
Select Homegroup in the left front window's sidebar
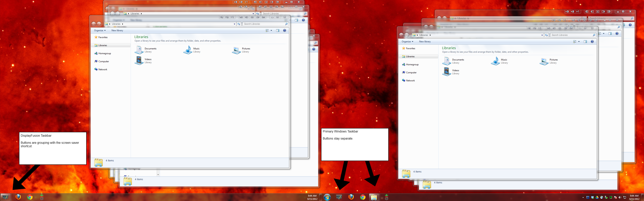[104, 53]
